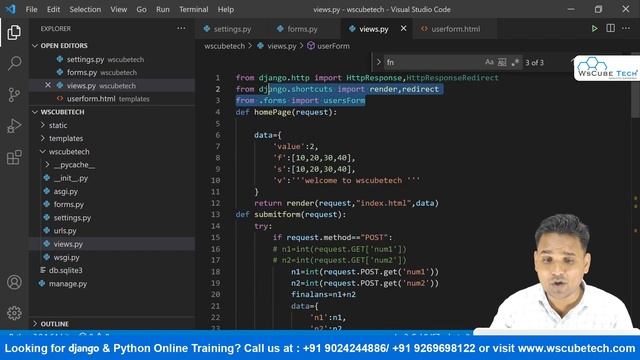640x360 pixels.
Task: Open editor More Actions ellipsis
Action: tap(626, 29)
